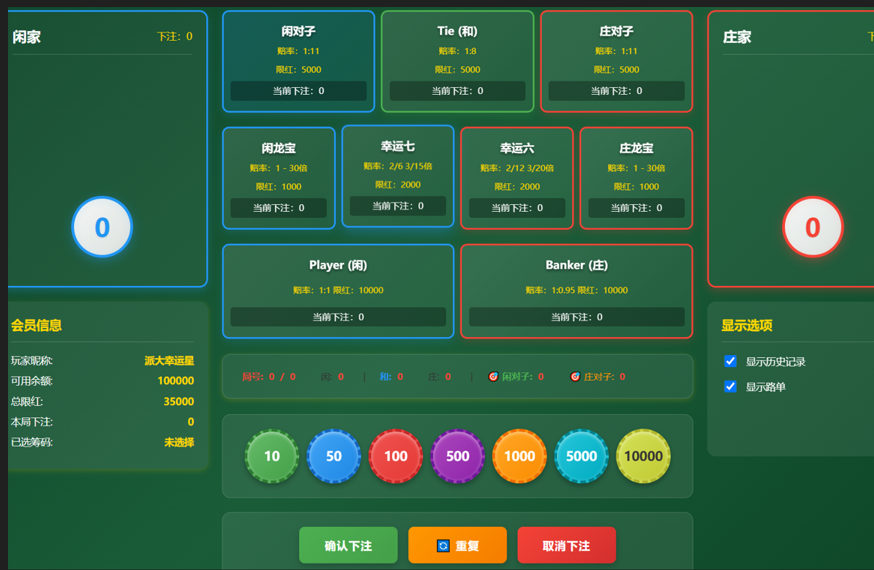Viewport: 874px width, 570px height.
Task: Select the yellow 10000 chip
Action: 643,456
